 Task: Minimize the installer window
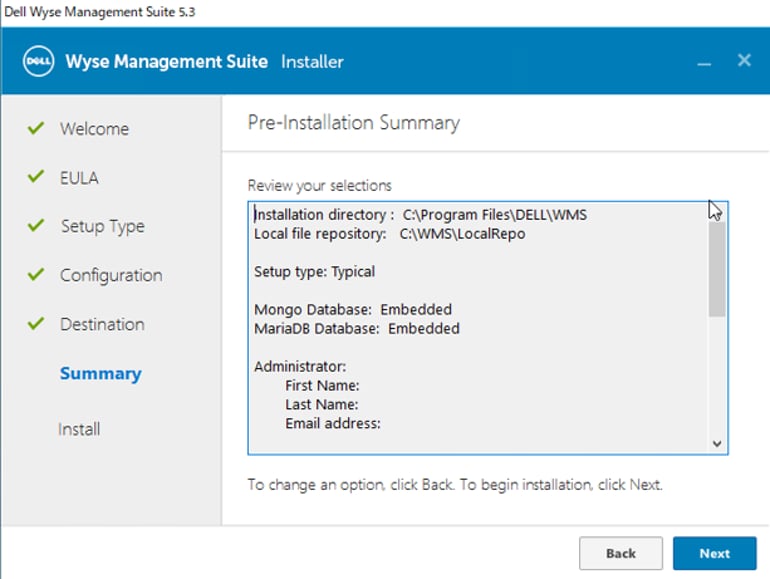pos(704,64)
